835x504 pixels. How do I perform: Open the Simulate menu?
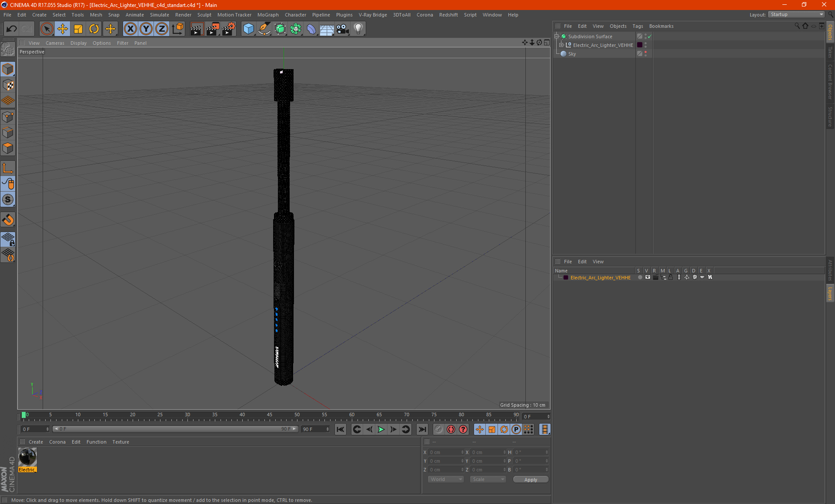pyautogui.click(x=159, y=15)
